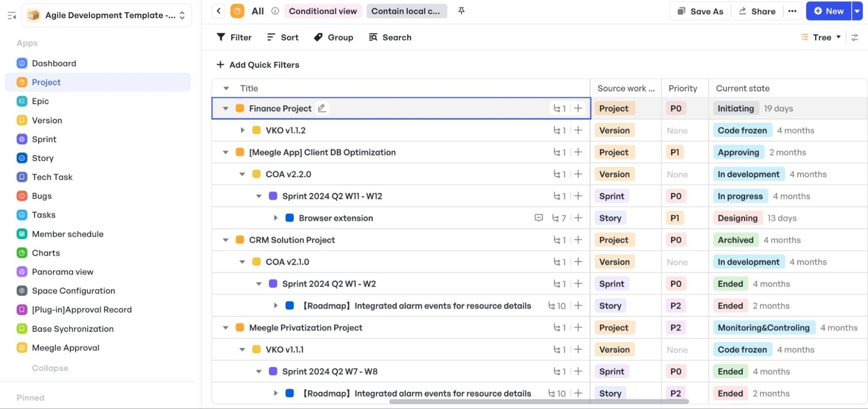This screenshot has width=868, height=409.
Task: Collapse Sprint 2024 Q2 W11 - W12 row
Action: click(259, 196)
